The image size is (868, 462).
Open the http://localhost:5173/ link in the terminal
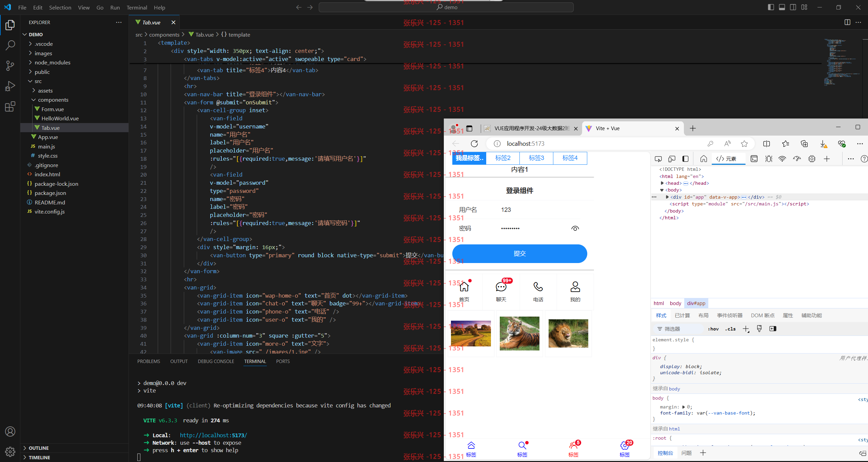click(213, 435)
